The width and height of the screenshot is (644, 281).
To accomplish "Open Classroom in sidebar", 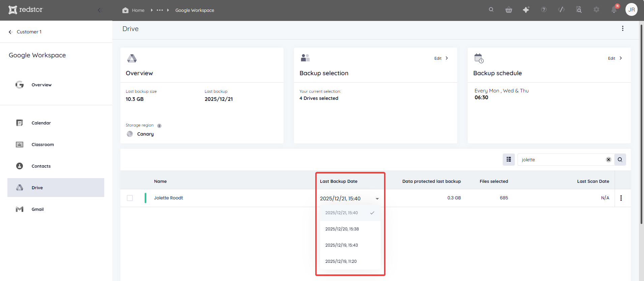I will [56, 144].
